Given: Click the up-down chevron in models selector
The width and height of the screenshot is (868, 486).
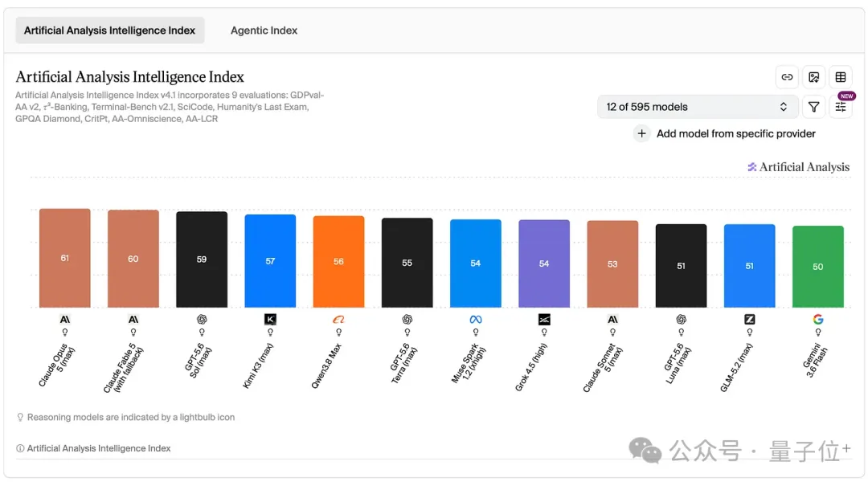Looking at the screenshot, I should (784, 107).
